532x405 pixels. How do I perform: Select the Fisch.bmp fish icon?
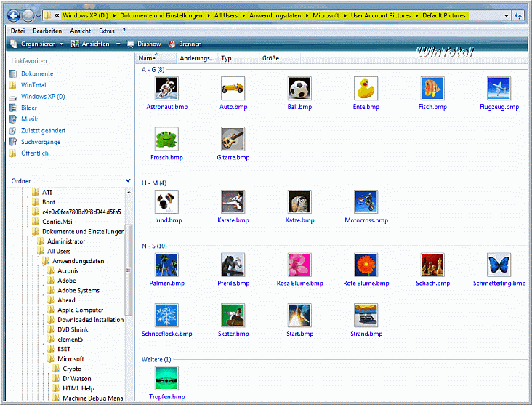click(x=432, y=88)
